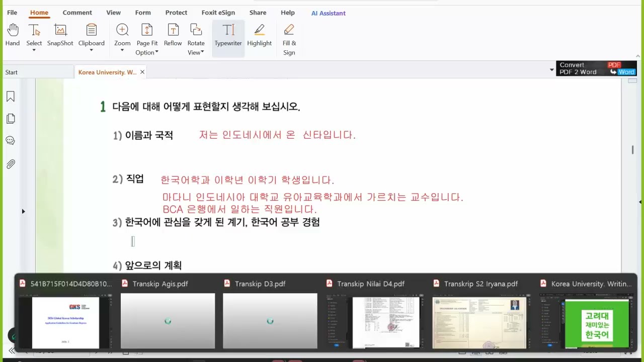The image size is (644, 362).
Task: Click the heading '다음에 대해 어떻게 표현할지 생각해 보십시오'
Action: [206, 107]
